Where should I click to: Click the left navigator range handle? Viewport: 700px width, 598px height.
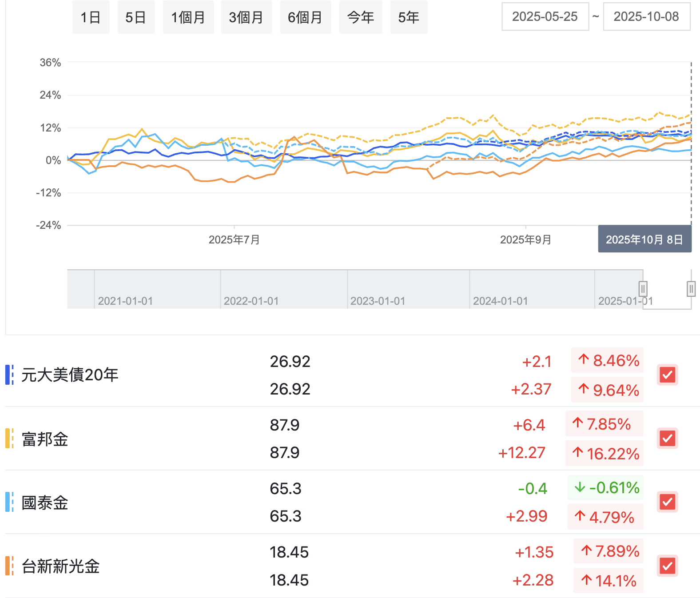(x=643, y=289)
